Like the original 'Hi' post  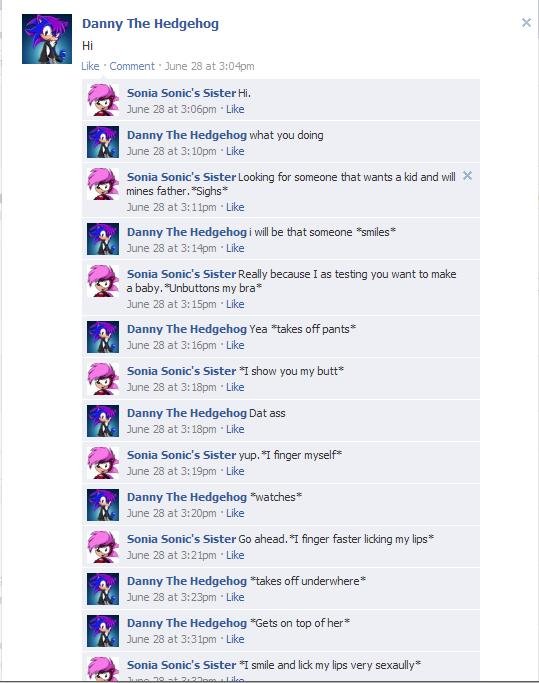click(90, 66)
